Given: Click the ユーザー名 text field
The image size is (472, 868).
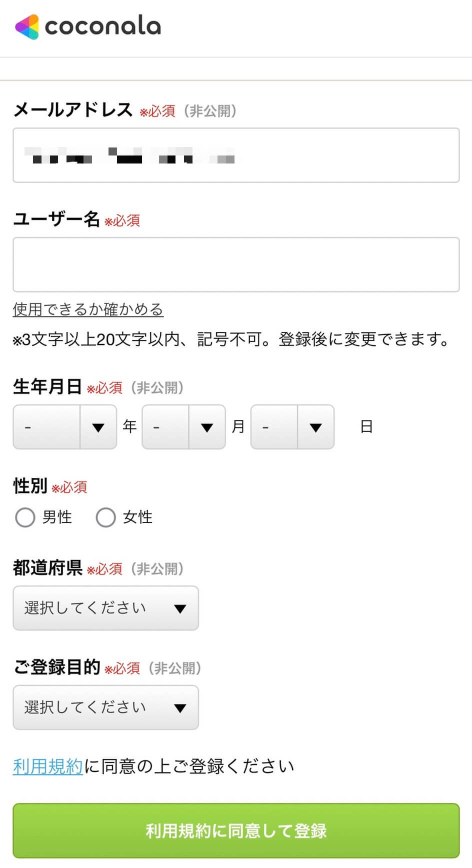Looking at the screenshot, I should [236, 264].
